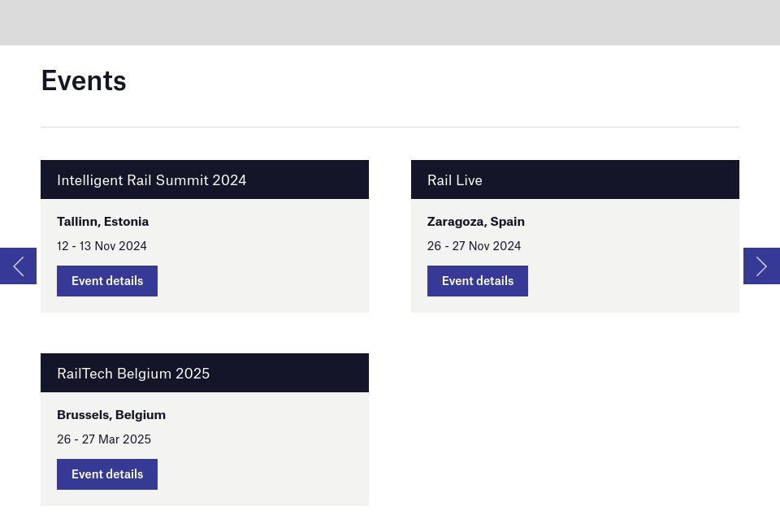Image resolution: width=780 pixels, height=532 pixels.
Task: Select the RailTech Belgium 2025 title
Action: (133, 374)
